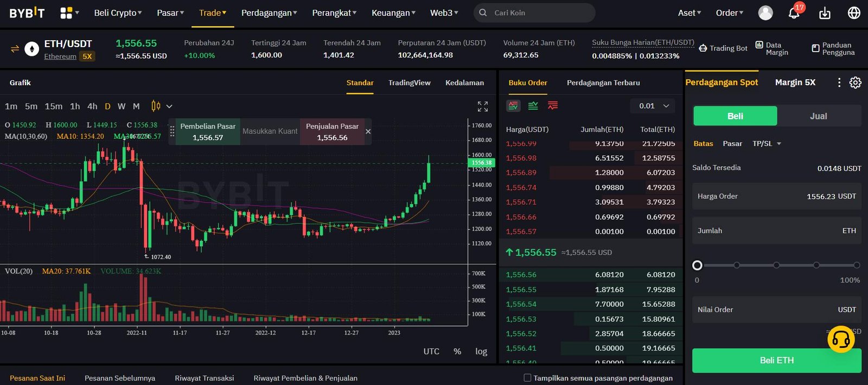Open the notifications bell icon
This screenshot has width=868, height=385.
pos(794,13)
